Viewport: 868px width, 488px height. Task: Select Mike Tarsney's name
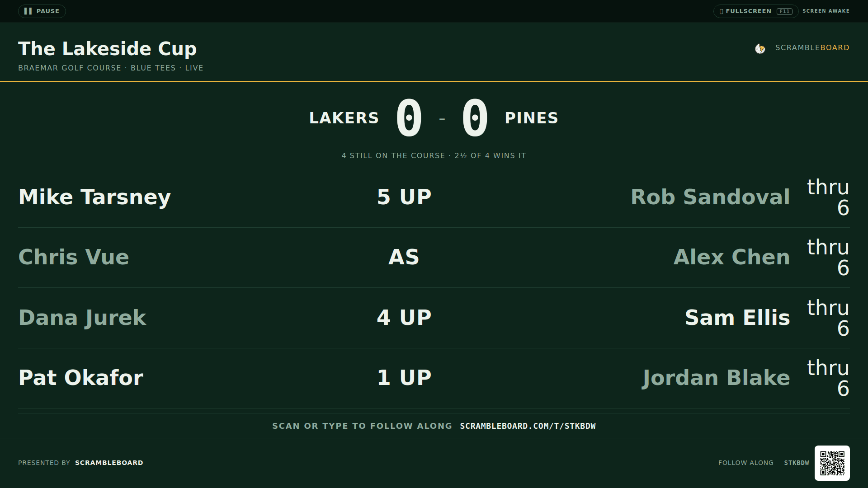click(94, 197)
